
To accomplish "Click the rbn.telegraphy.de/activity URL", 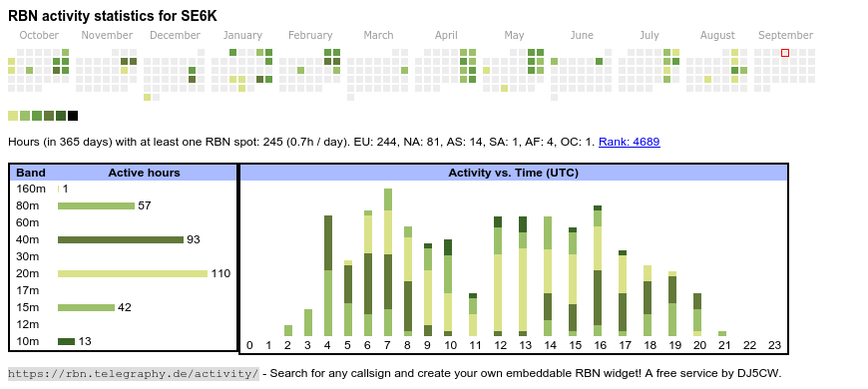I will click(x=134, y=373).
